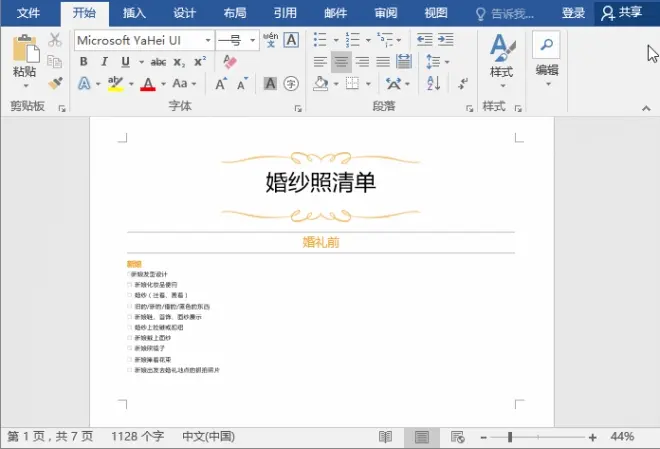Open the font name dropdown

[208, 40]
